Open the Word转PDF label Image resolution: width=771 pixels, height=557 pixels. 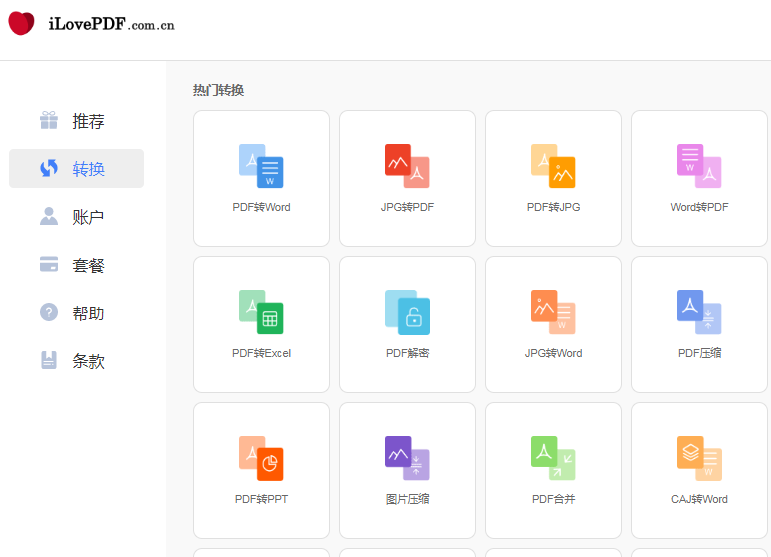699,207
